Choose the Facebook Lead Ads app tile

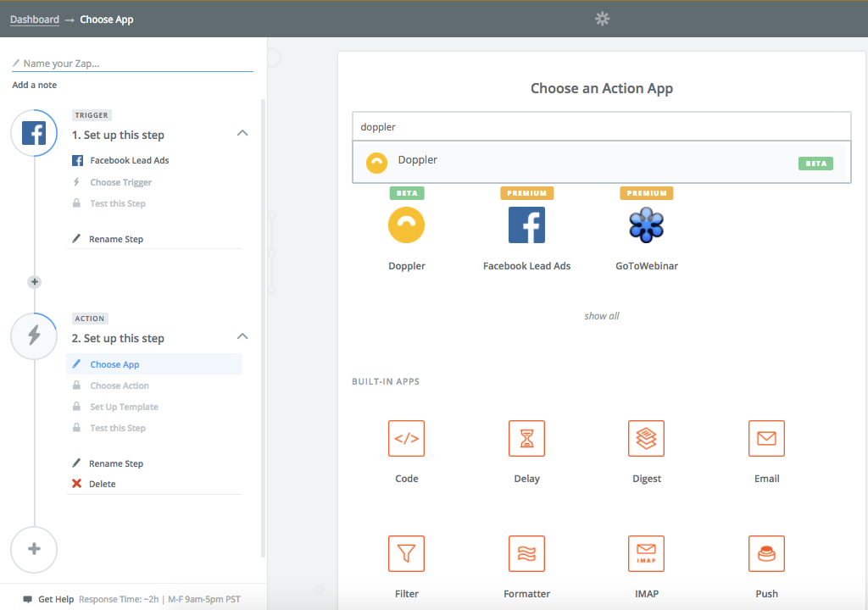526,225
